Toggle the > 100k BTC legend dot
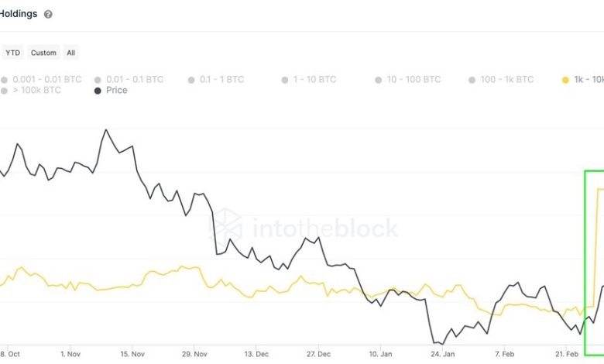 5,91
